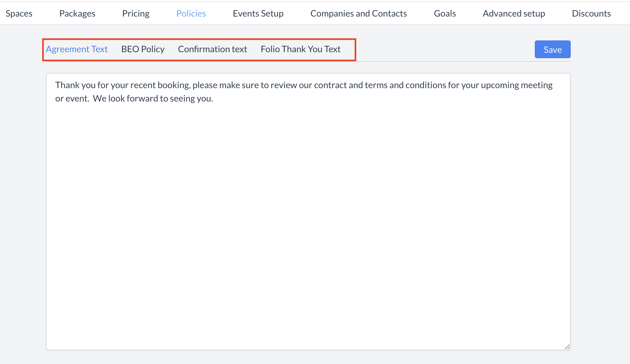
Task: Switch to the Goals tab
Action: tap(445, 13)
